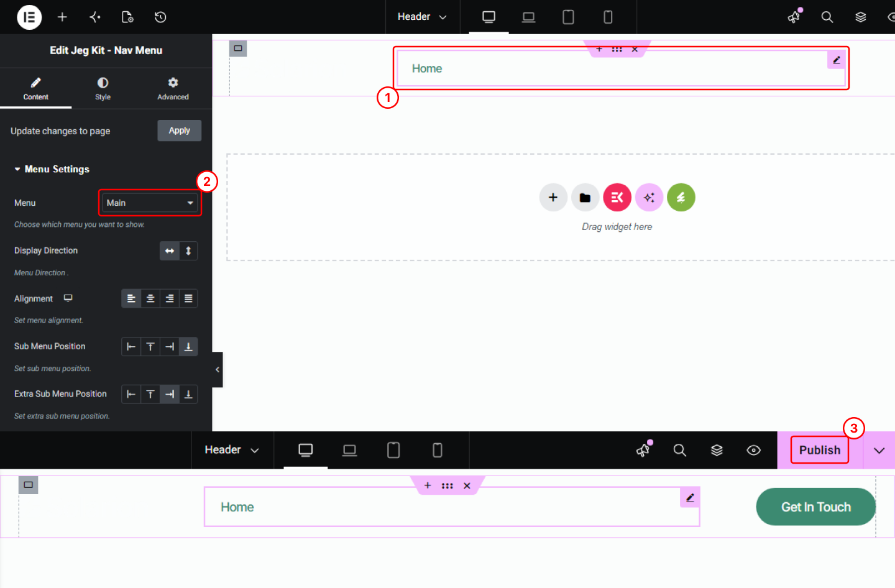Align the menu to the left
The width and height of the screenshot is (895, 588).
[131, 299]
